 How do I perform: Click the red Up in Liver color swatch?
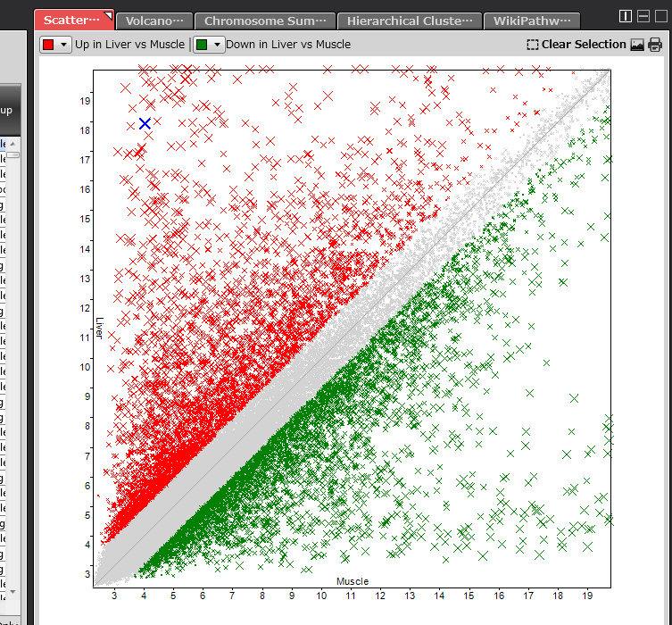(x=49, y=45)
